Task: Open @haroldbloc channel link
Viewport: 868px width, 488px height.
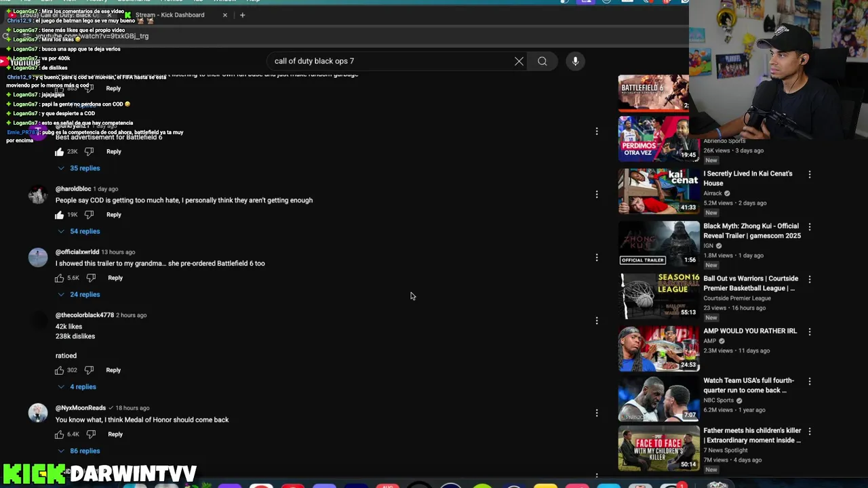Action: click(x=73, y=189)
